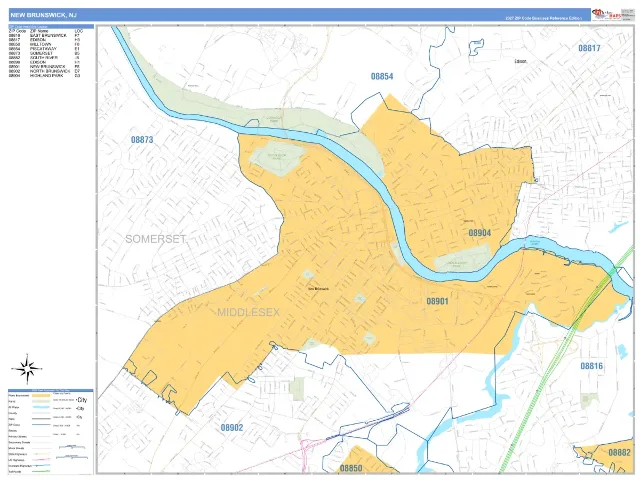Click the 08854 ZIP label on the map
This screenshot has width=640, height=480.
click(382, 76)
